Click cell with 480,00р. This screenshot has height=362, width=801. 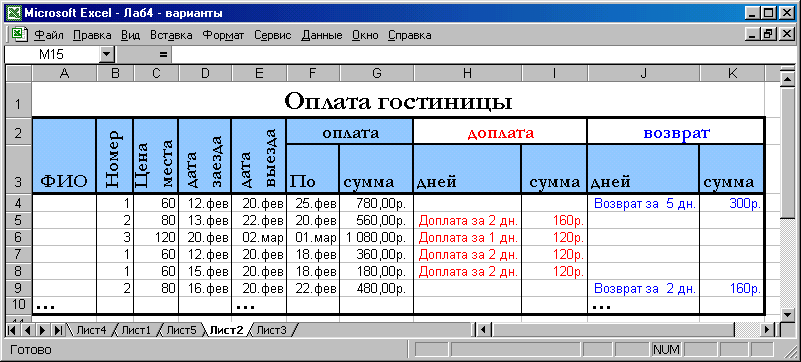point(376,288)
